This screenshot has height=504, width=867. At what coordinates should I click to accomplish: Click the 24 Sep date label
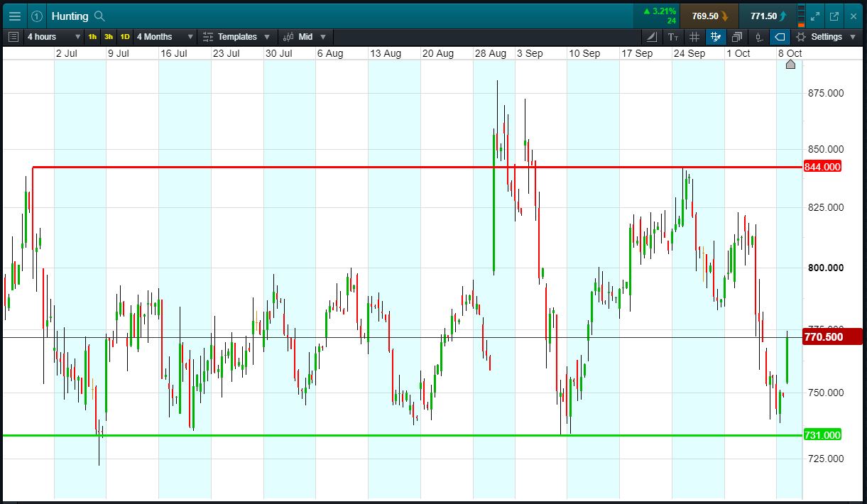coord(689,53)
